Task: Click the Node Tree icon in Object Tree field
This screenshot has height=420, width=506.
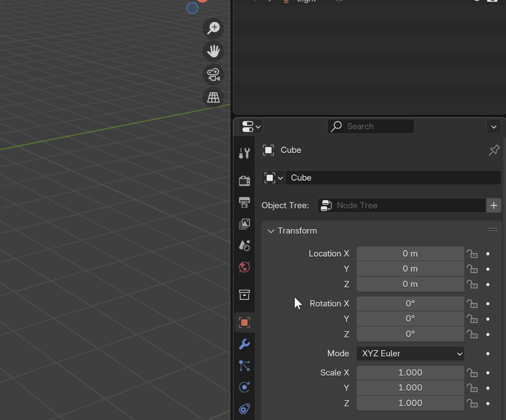Action: tap(326, 206)
